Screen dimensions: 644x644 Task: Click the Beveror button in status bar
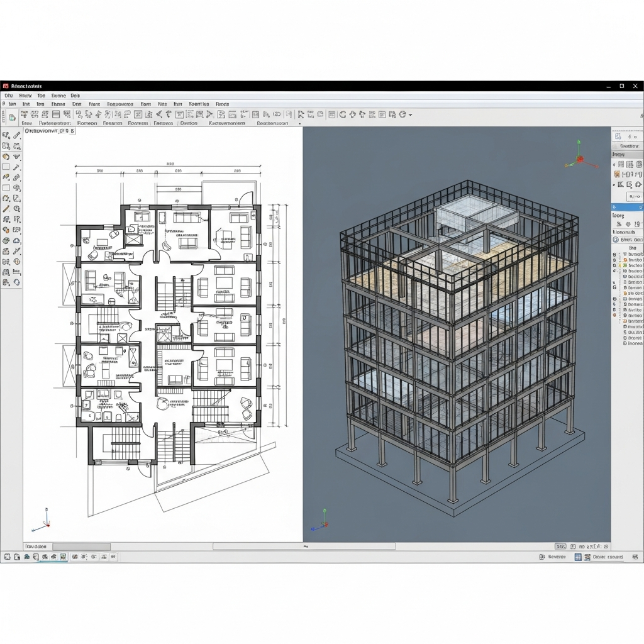[x=553, y=557]
